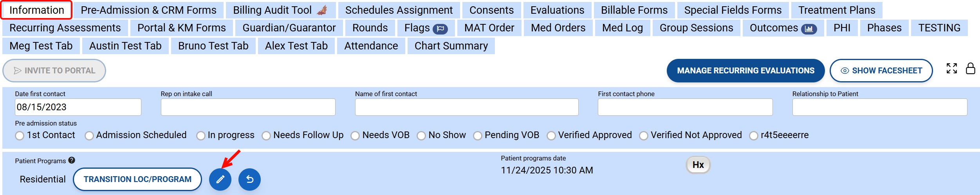Click the pencil edit icon for Patient Programs
This screenshot has height=195, width=980.
(x=220, y=179)
